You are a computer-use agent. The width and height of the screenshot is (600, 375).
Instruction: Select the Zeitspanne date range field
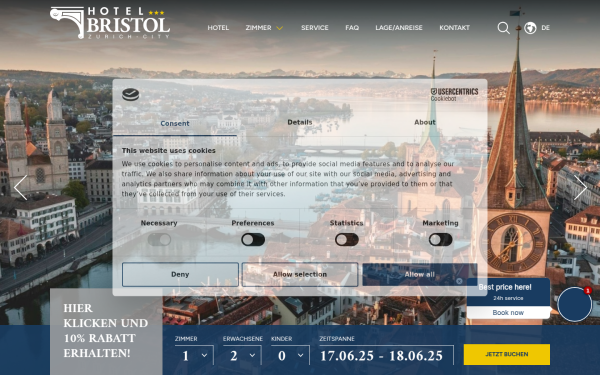point(386,355)
